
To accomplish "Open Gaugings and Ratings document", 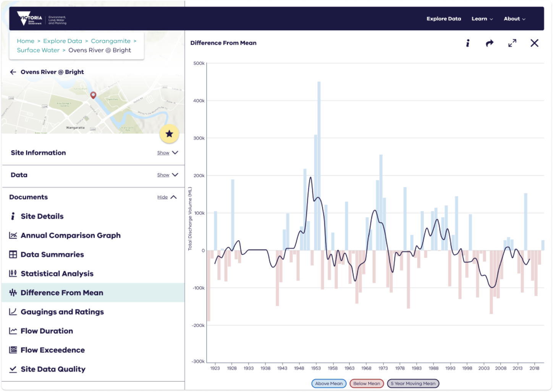I will click(62, 312).
